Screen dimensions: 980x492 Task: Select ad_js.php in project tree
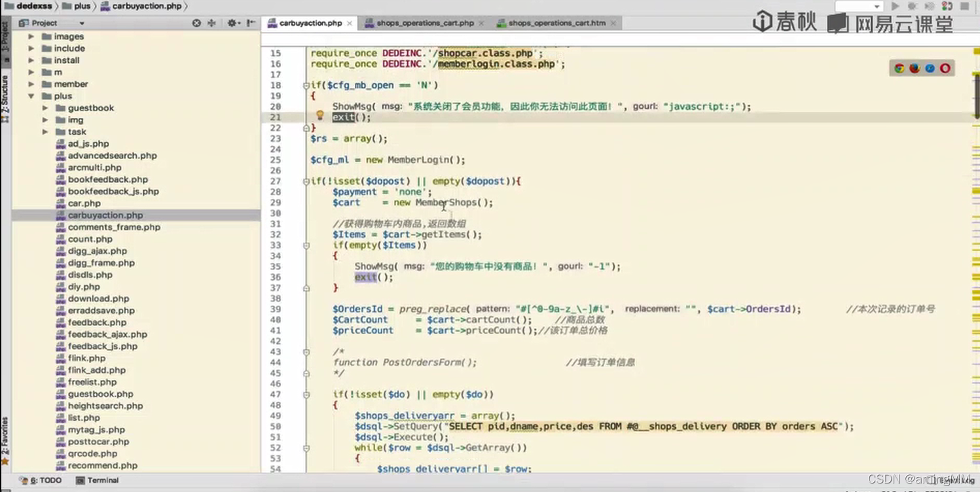point(88,144)
